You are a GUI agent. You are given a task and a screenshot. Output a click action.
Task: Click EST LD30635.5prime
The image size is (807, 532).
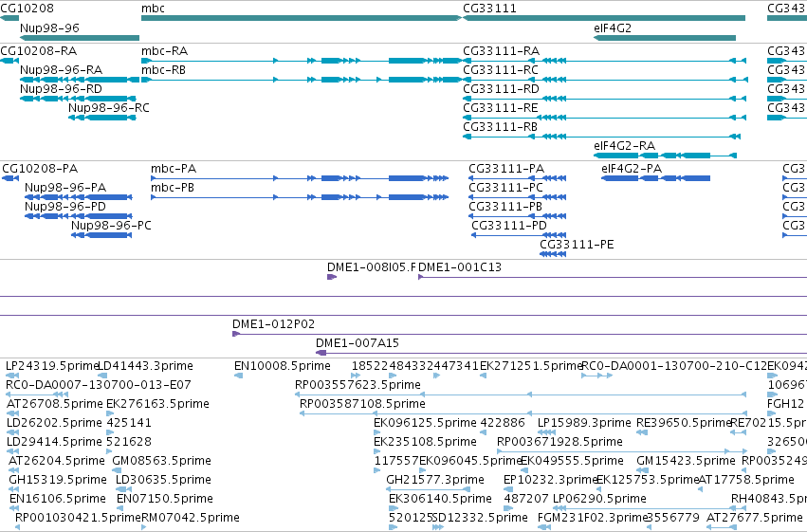121,490
